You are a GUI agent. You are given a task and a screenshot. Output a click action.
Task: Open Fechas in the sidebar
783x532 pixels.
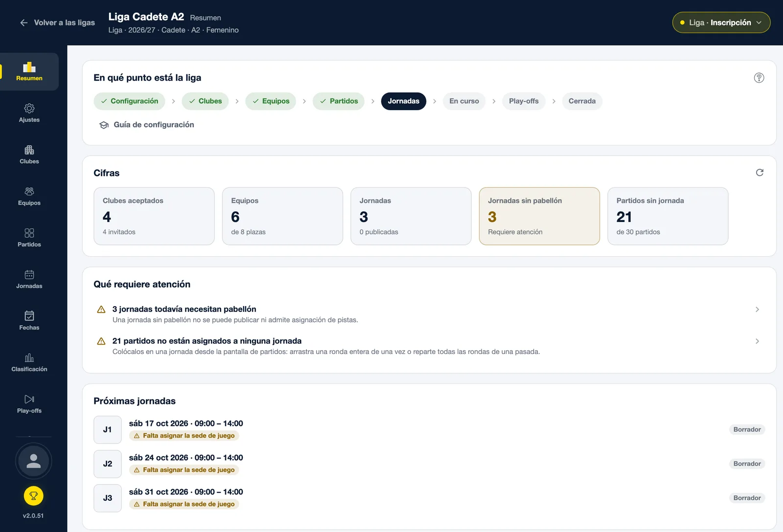[x=29, y=321]
